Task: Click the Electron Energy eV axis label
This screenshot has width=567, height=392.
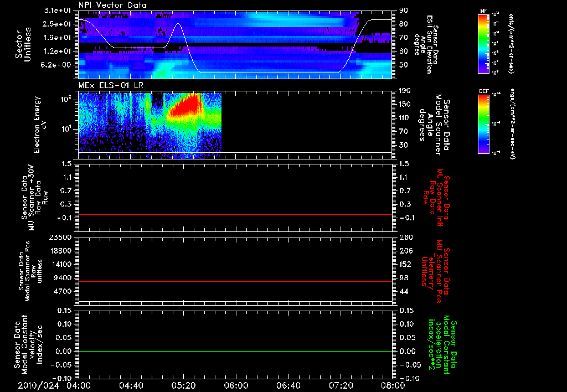Action: 40,125
